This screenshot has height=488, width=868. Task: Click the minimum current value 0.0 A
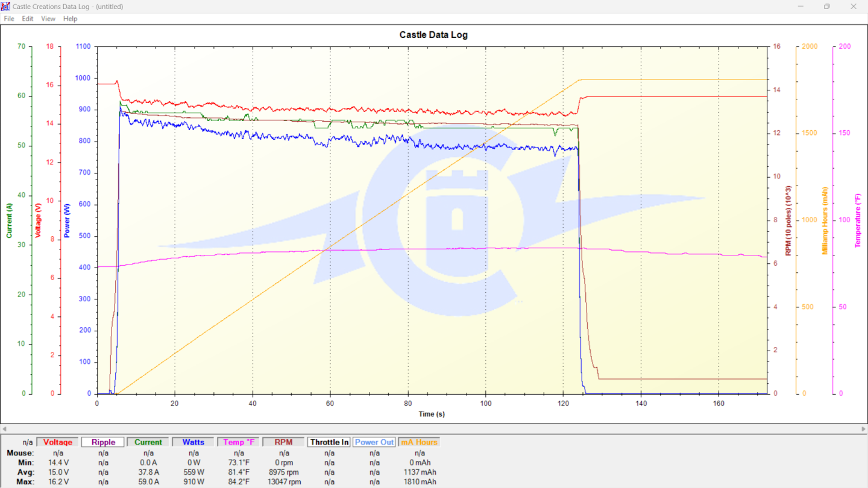(148, 463)
